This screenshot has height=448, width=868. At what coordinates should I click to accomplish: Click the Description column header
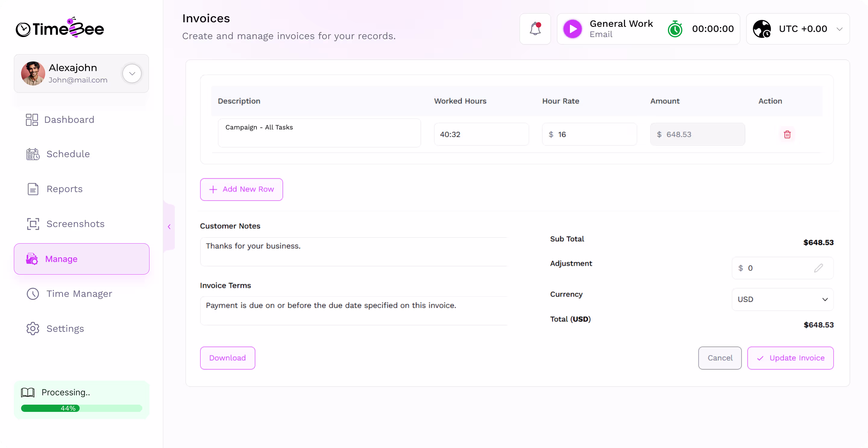pyautogui.click(x=239, y=101)
